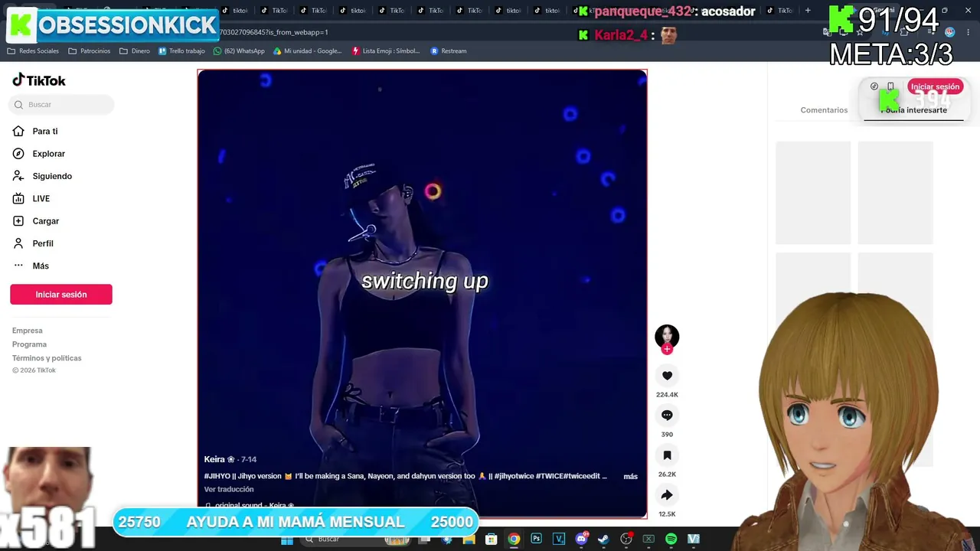980x551 pixels.
Task: Open Microsoft Store from the taskbar
Action: click(x=492, y=540)
